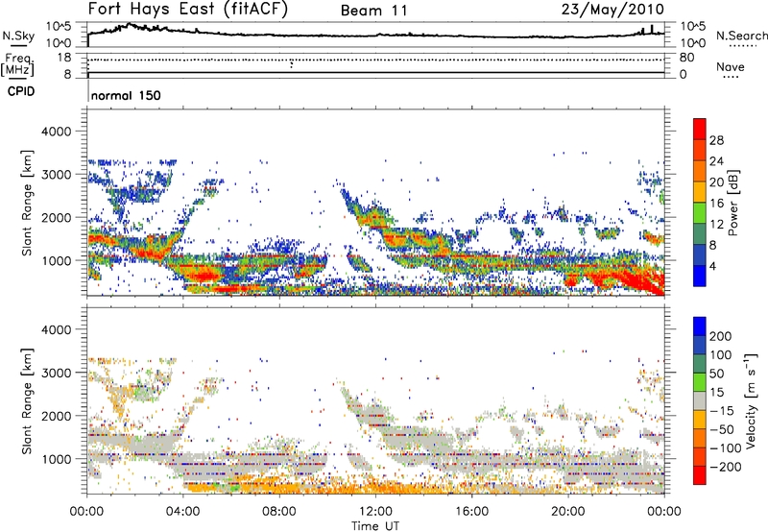Click the date '23/May/2010'
Viewport: 768px width, 532px height.
(612, 9)
